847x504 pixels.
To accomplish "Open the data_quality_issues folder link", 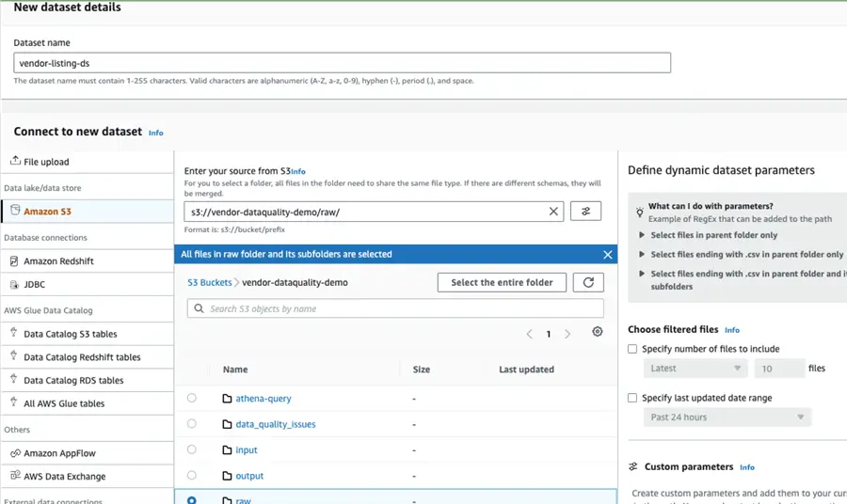I will pos(276,425).
